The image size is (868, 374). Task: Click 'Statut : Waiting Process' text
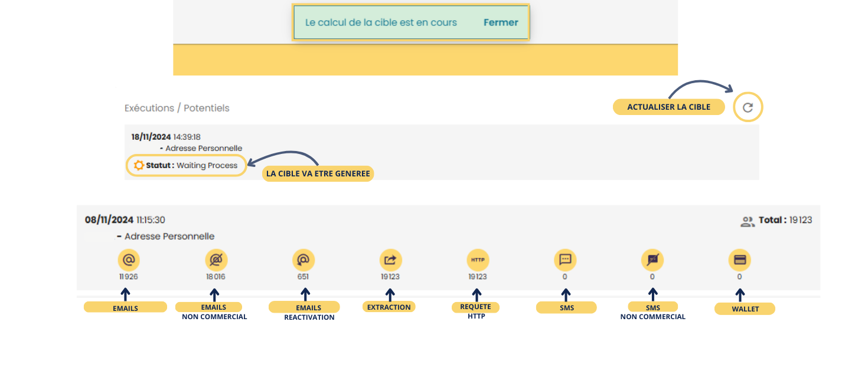(x=191, y=165)
